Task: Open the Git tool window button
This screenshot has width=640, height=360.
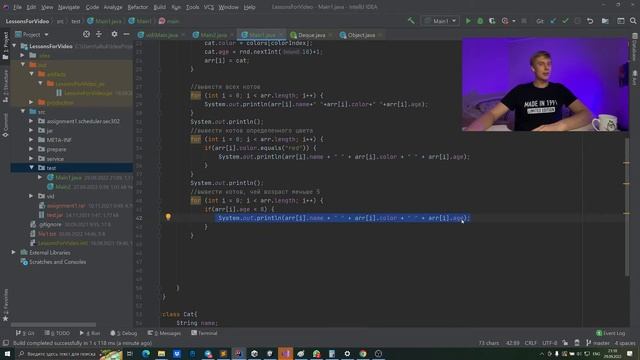Action: point(25,333)
